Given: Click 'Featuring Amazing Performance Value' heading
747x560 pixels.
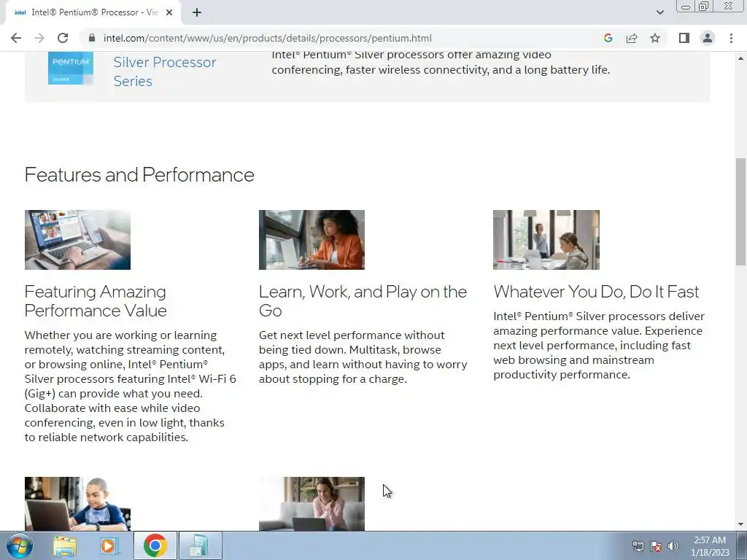Looking at the screenshot, I should pyautogui.click(x=96, y=301).
